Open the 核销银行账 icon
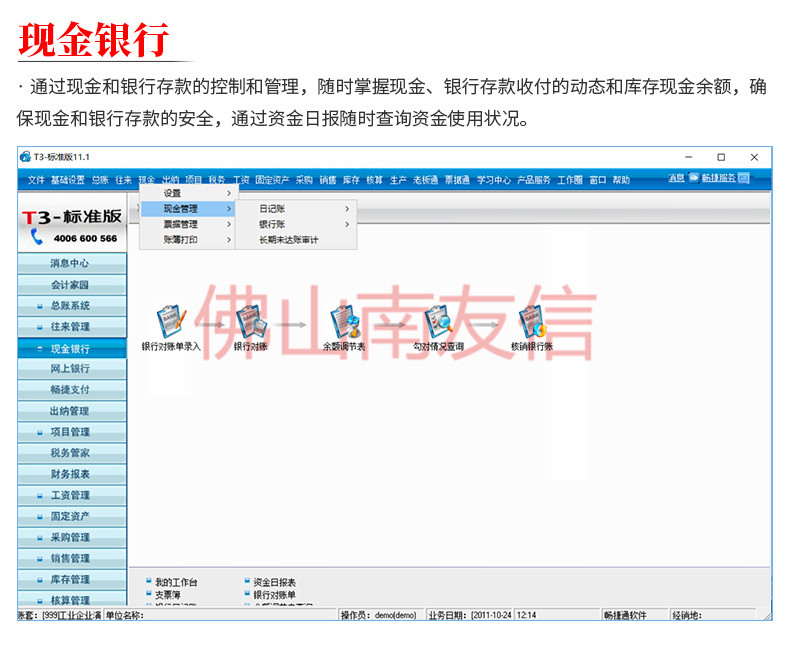 (x=532, y=322)
